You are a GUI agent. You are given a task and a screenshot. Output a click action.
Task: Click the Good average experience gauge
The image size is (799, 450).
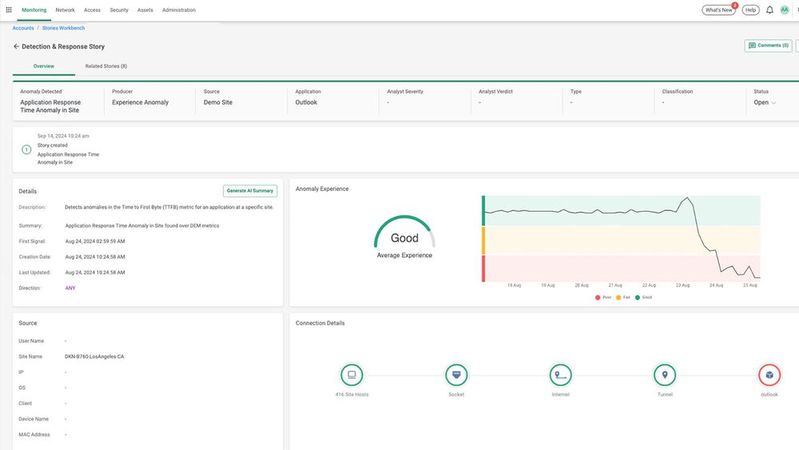[x=405, y=237]
